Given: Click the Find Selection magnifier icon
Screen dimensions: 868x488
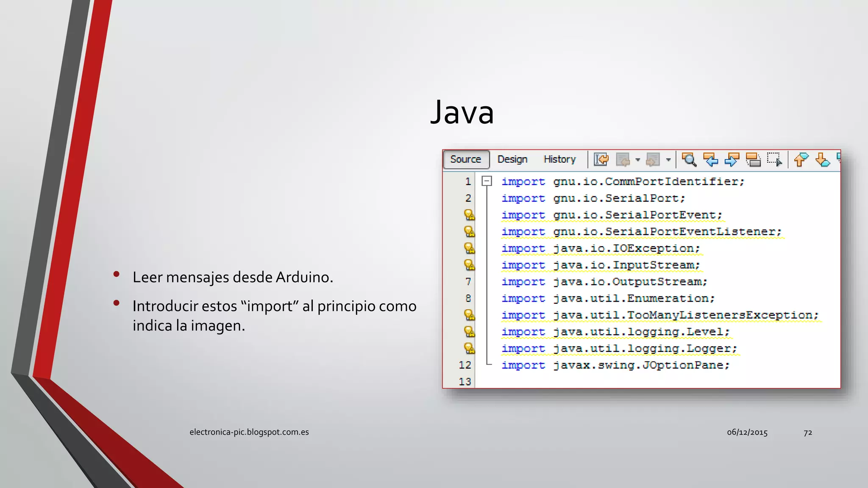Looking at the screenshot, I should pos(689,159).
